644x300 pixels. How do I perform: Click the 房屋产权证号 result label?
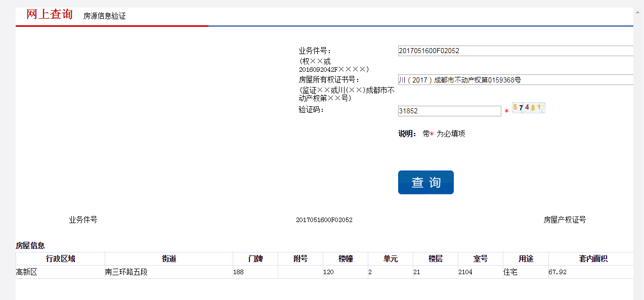tap(565, 220)
